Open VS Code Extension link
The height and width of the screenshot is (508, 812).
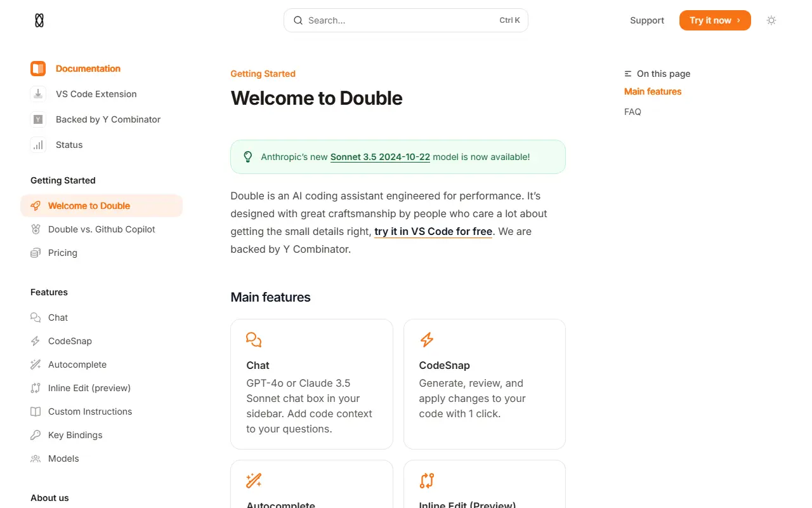click(x=96, y=94)
